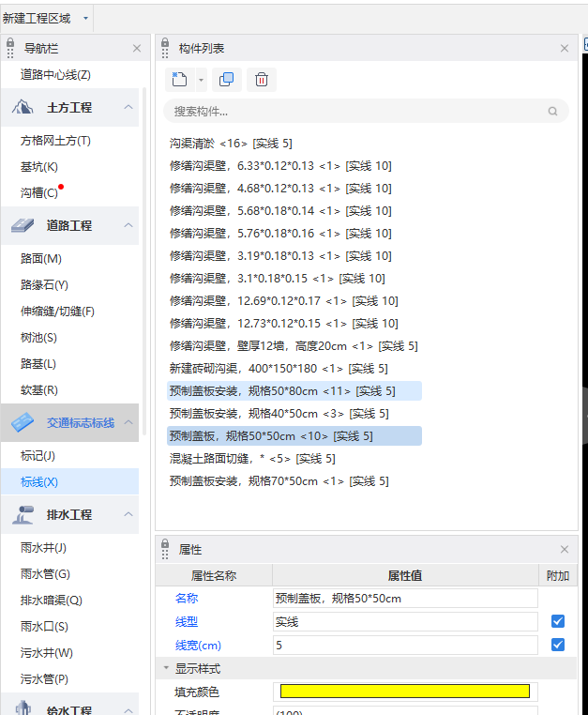Select 雨水井(J) item
Viewport: 588px width, 715px height.
(43, 548)
